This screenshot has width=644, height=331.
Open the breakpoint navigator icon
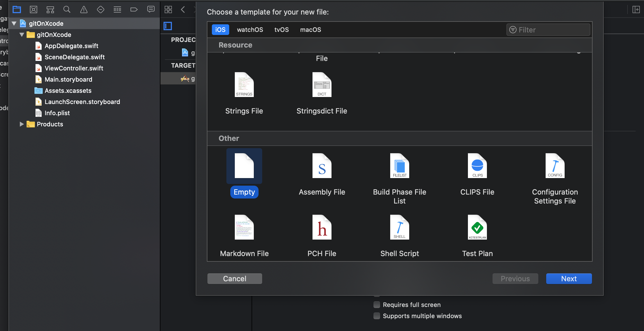(134, 10)
